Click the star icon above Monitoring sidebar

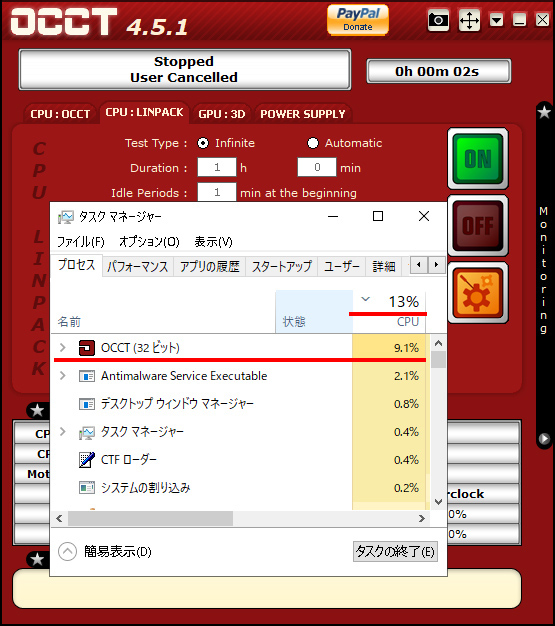(x=544, y=112)
